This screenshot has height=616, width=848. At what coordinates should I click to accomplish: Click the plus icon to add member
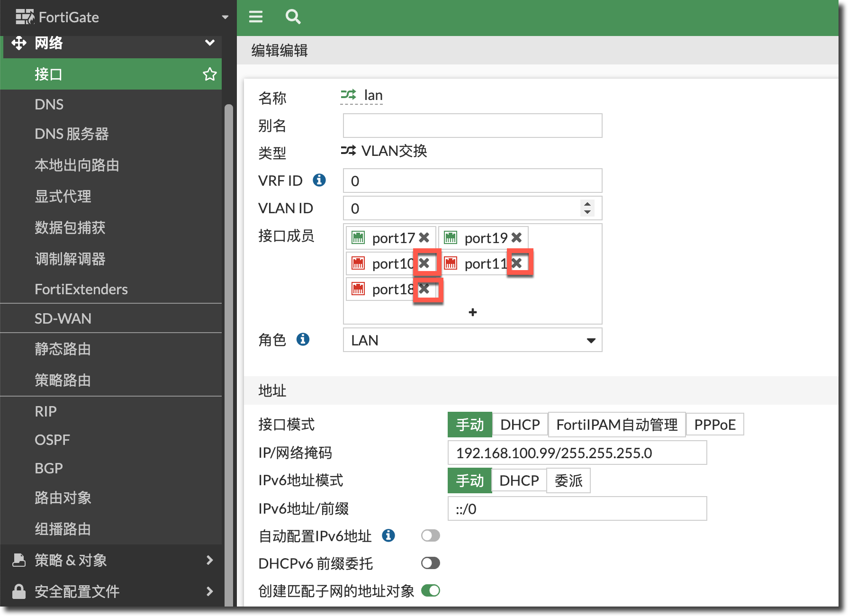[472, 312]
